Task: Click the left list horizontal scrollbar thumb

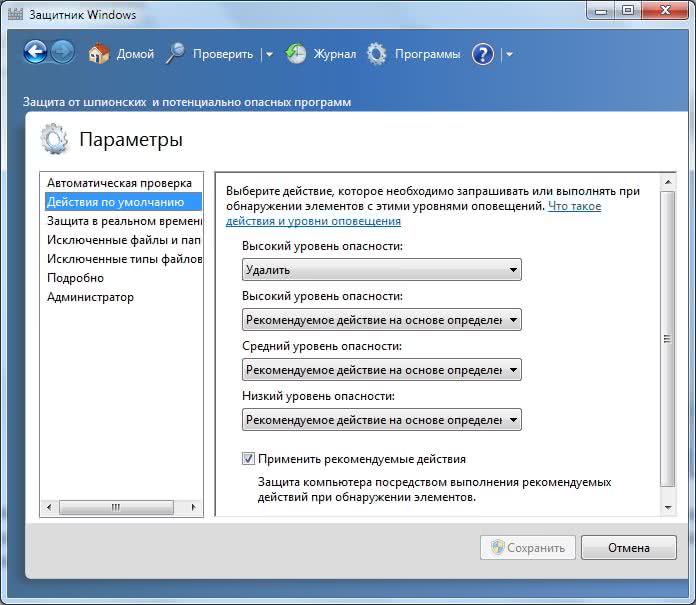Action: point(116,507)
